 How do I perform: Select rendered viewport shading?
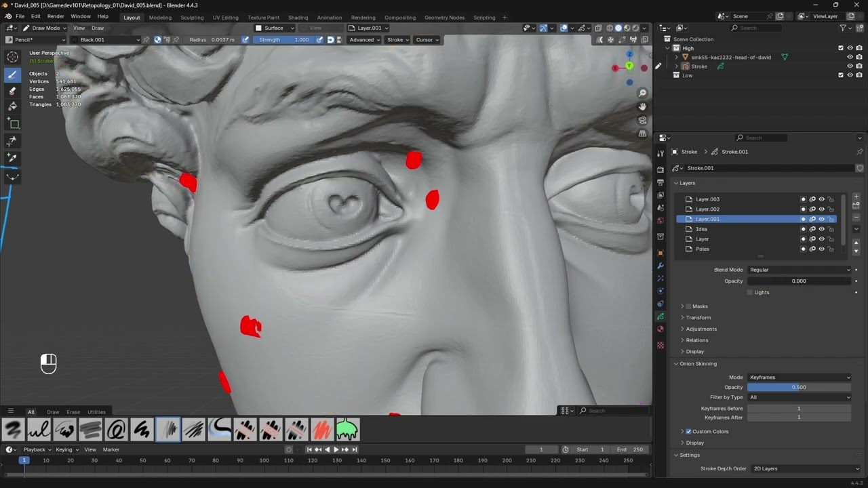click(x=635, y=28)
